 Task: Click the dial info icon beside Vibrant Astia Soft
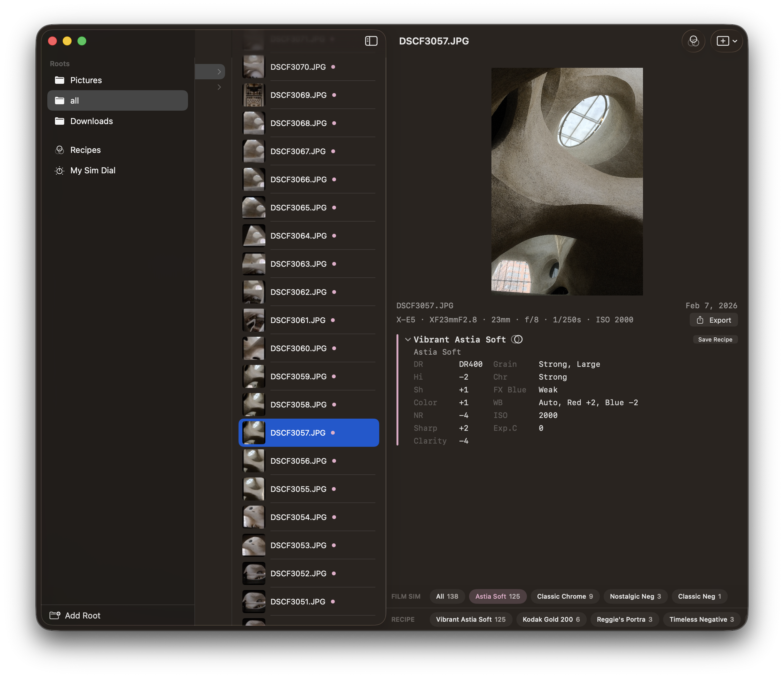click(x=517, y=339)
